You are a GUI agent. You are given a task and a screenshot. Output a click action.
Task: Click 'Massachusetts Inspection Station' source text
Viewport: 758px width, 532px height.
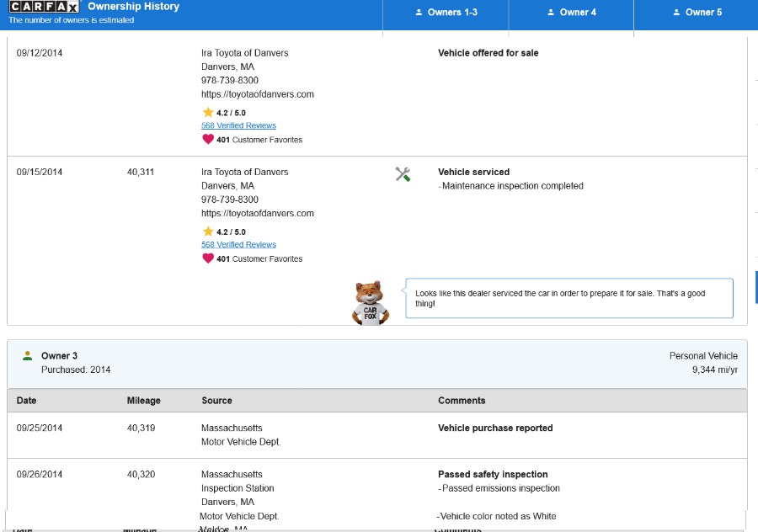pos(238,481)
